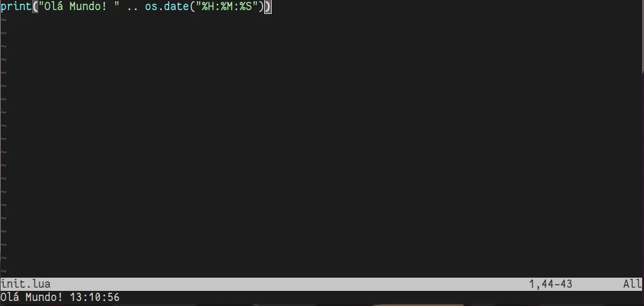Viewport: 644px width, 306px height.
Task: Click the .. concatenation operator
Action: [132, 7]
